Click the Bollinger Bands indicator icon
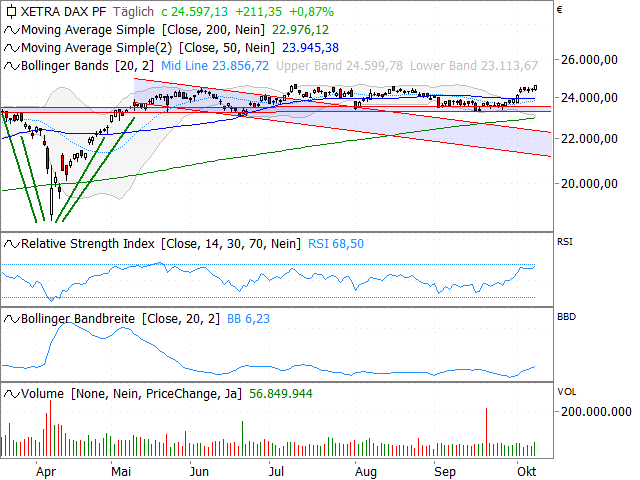This screenshot has width=640, height=480. pos(11,65)
